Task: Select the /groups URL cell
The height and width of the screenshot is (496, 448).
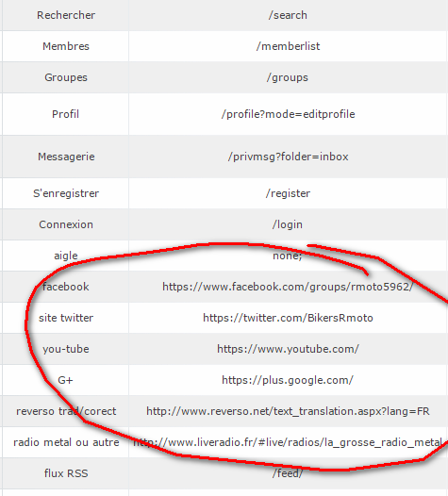Action: 288,77
